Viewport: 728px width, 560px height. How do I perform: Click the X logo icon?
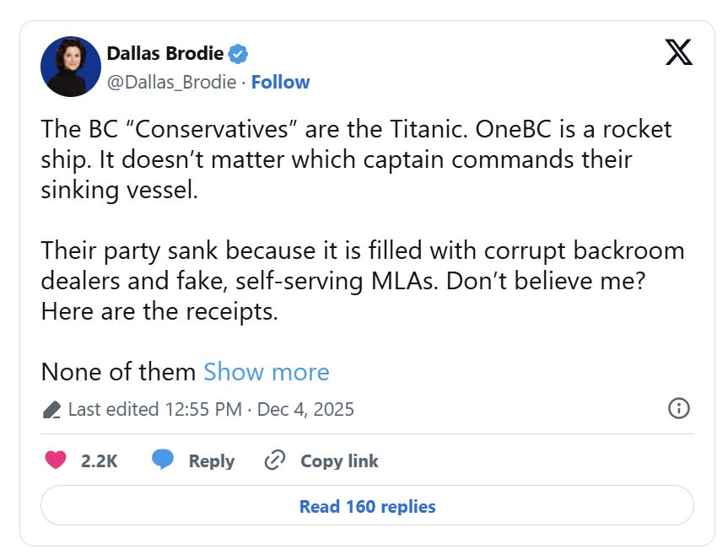[x=678, y=52]
